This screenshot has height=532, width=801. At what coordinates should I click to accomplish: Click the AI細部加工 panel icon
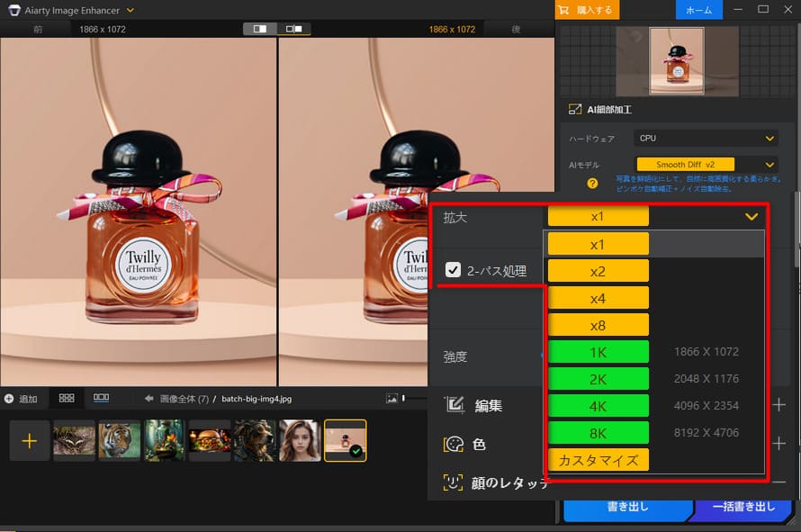(x=575, y=109)
